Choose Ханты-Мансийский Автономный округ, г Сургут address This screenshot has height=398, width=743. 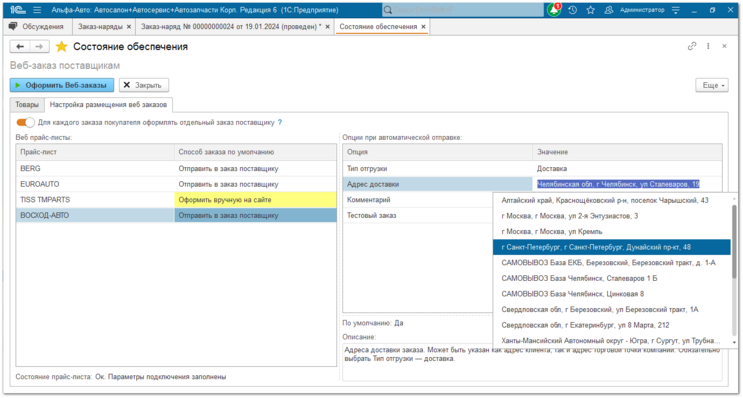click(x=611, y=341)
